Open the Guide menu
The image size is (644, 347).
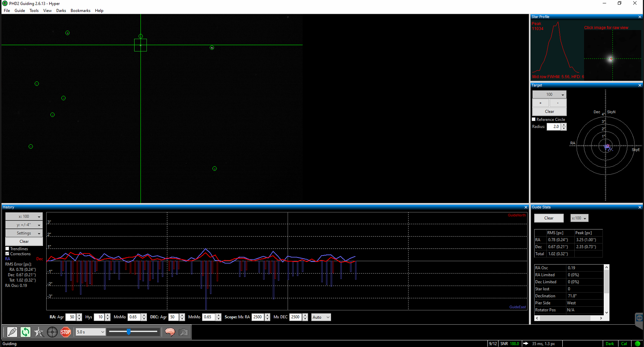[20, 10]
